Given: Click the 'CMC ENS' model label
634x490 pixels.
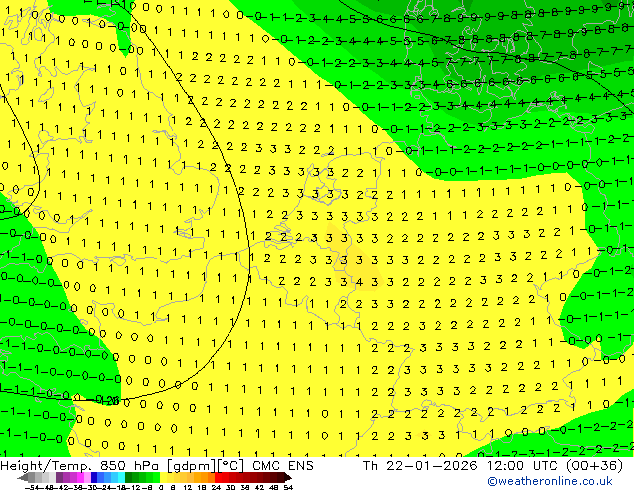Looking at the screenshot, I should [x=283, y=466].
